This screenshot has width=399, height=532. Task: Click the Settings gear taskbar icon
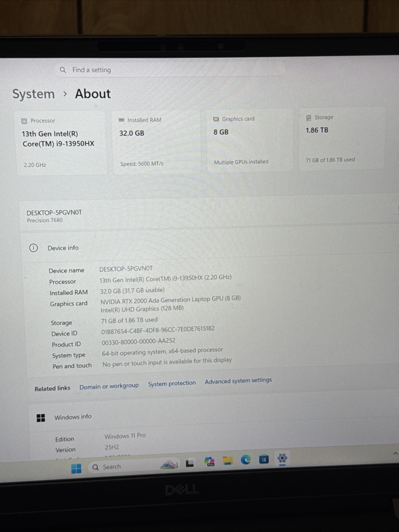(x=282, y=458)
